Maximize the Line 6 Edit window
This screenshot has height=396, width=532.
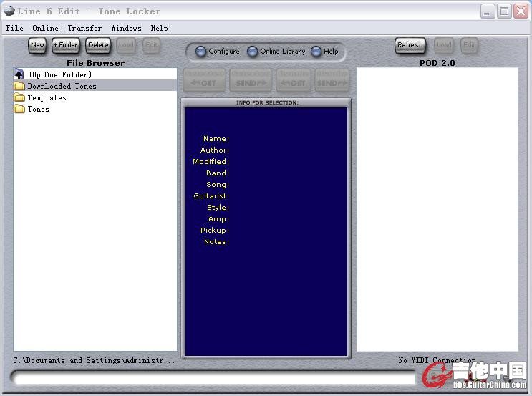tap(504, 11)
